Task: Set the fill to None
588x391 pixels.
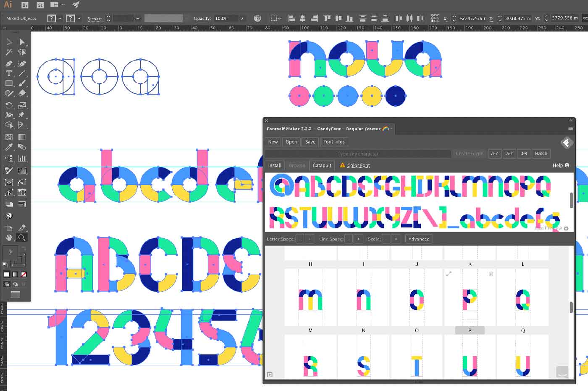Action: point(24,275)
